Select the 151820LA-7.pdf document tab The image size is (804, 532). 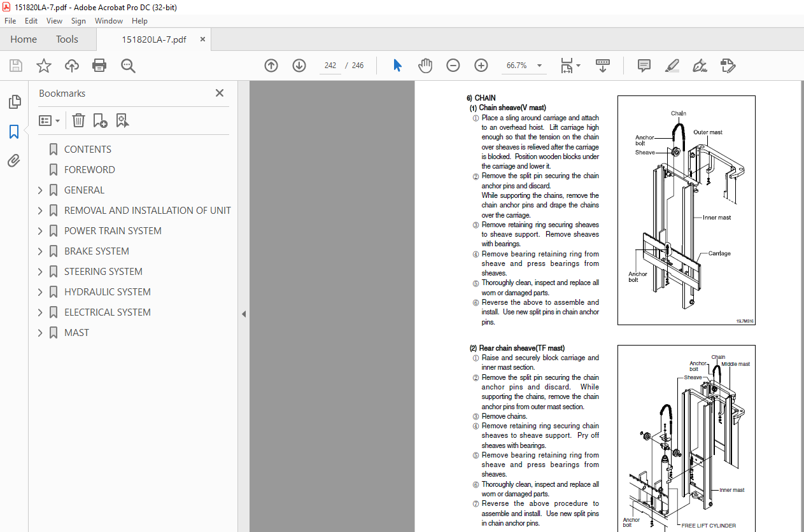[154, 39]
